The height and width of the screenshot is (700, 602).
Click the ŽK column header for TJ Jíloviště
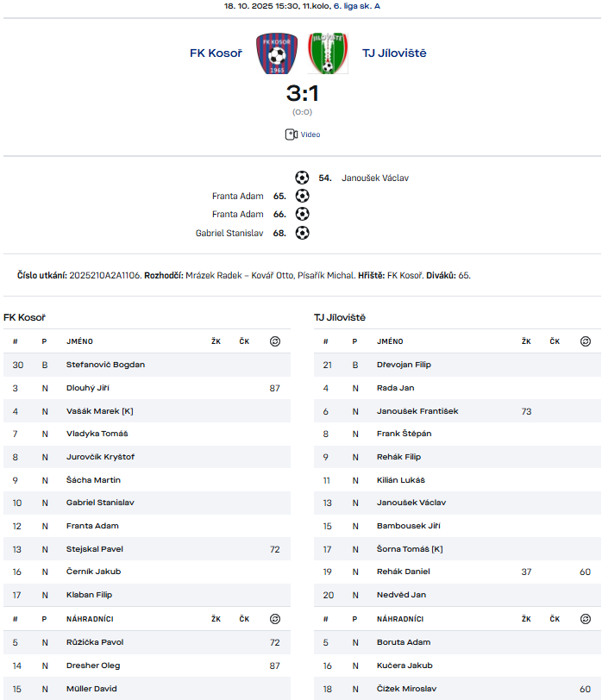point(526,341)
